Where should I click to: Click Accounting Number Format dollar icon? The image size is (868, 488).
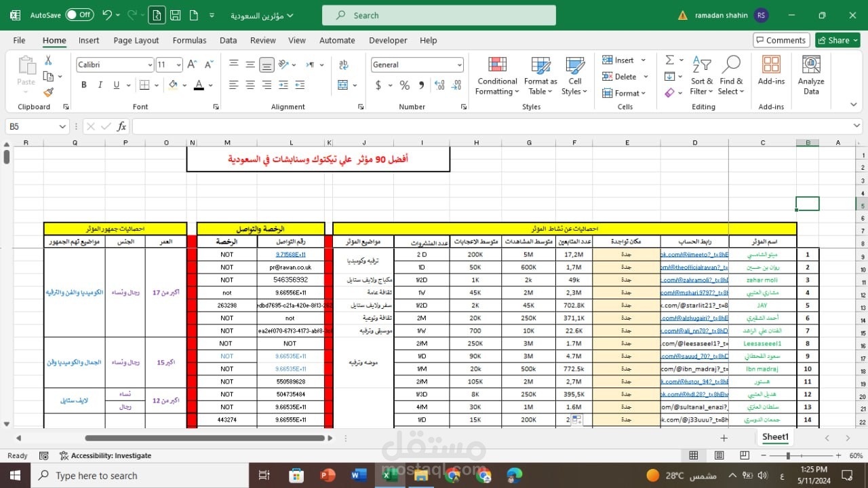(x=378, y=85)
